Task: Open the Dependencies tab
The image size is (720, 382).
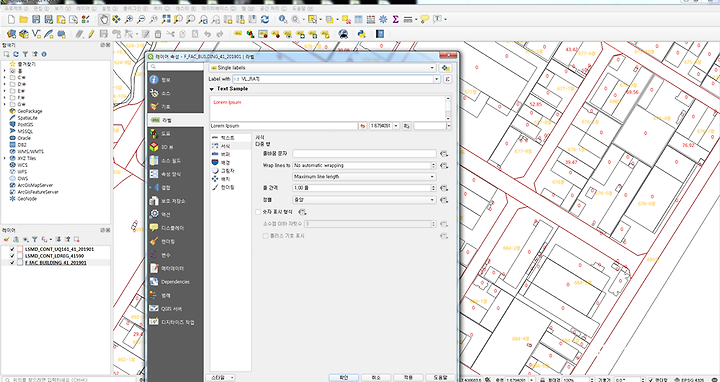Action: click(175, 282)
